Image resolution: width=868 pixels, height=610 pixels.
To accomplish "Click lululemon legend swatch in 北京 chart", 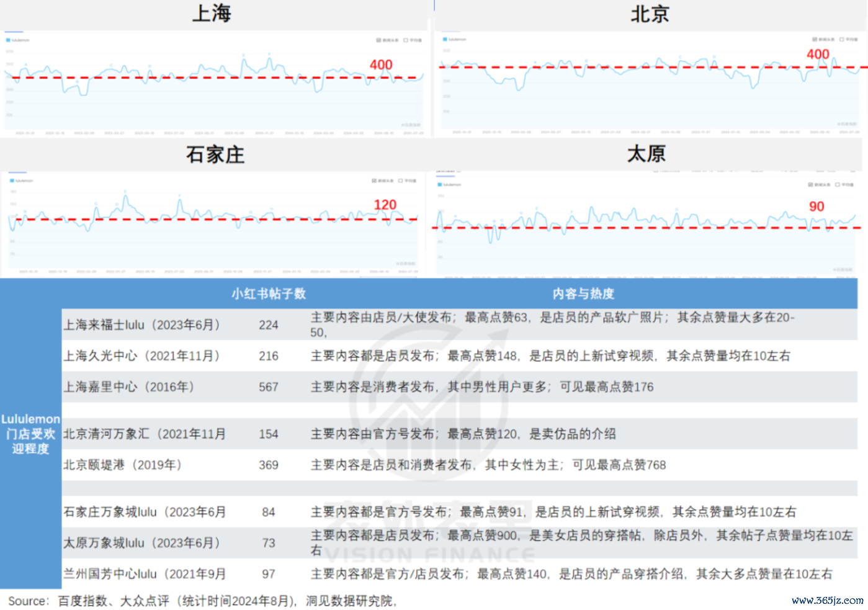I will click(445, 40).
